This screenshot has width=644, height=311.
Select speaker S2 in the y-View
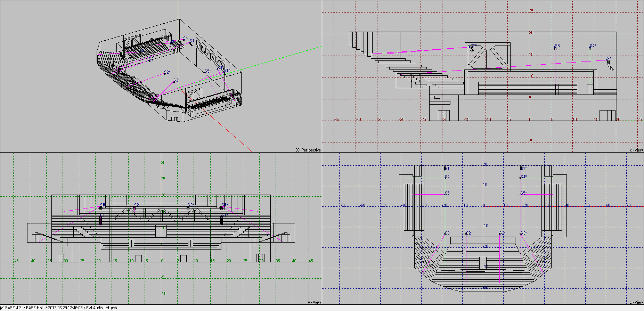click(x=134, y=208)
